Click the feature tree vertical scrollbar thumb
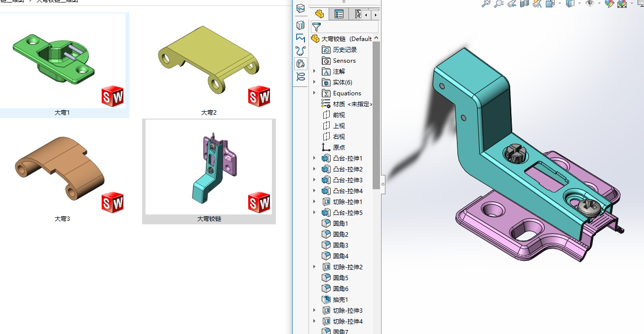644x334 pixels. (377, 115)
